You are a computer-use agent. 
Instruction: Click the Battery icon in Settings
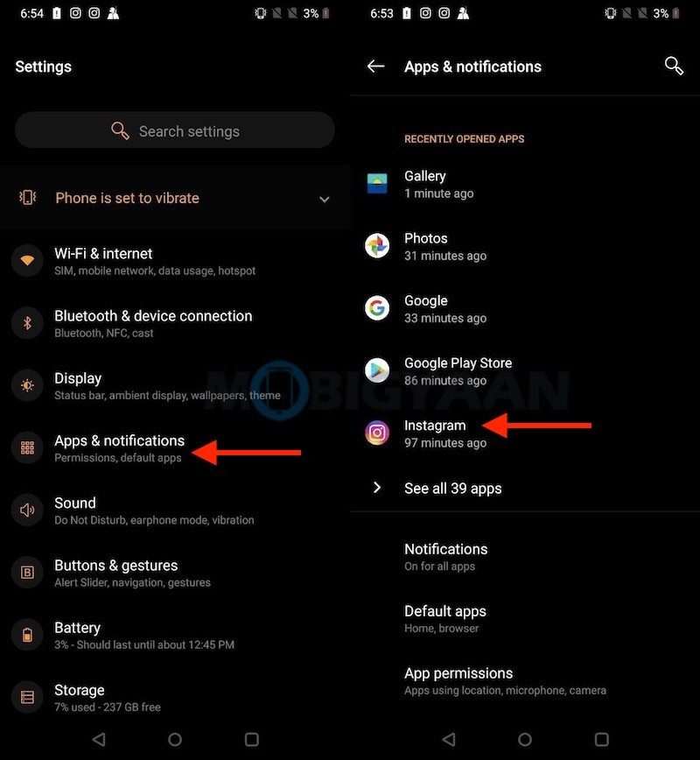click(x=27, y=635)
